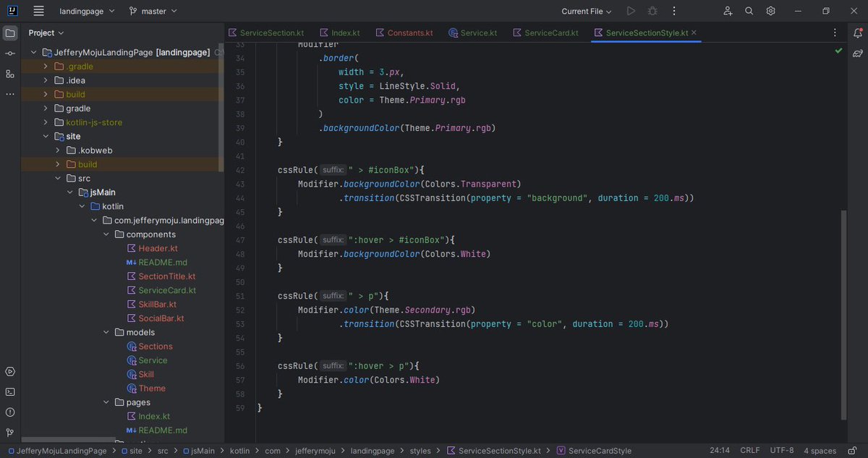Open the Project tool window icon
This screenshot has width=868, height=458.
click(10, 33)
